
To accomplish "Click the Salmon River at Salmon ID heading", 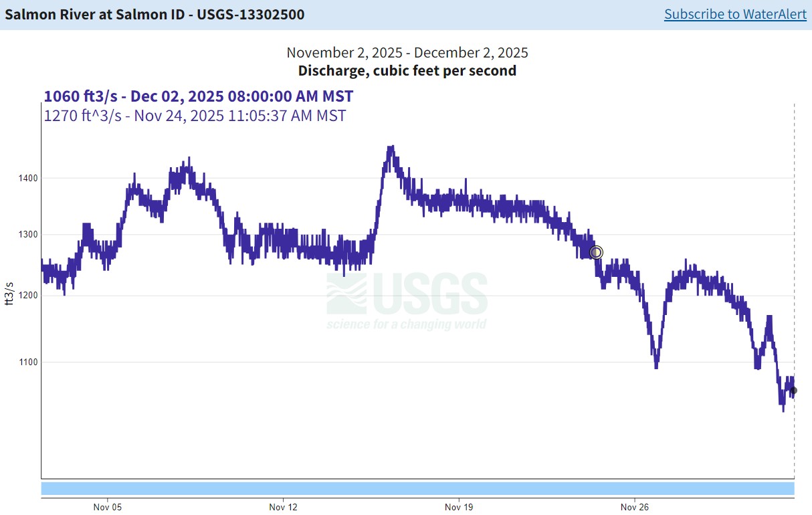I will coord(155,14).
